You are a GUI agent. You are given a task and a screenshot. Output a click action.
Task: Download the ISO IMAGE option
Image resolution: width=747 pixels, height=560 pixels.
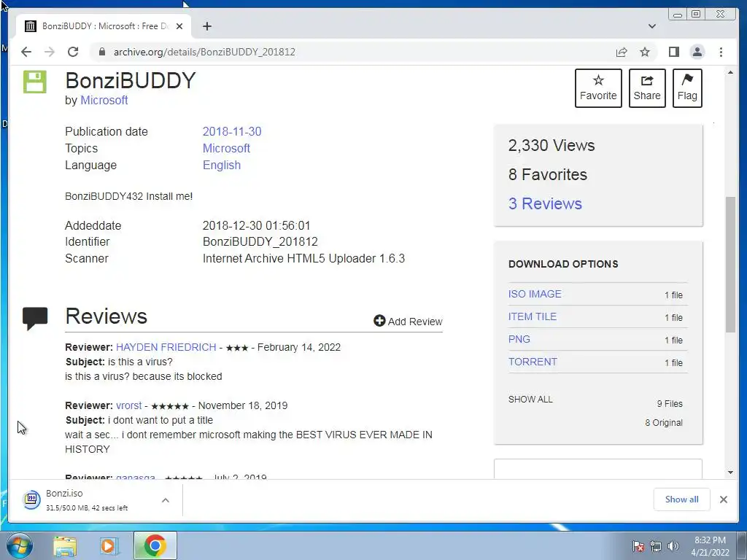tap(535, 294)
